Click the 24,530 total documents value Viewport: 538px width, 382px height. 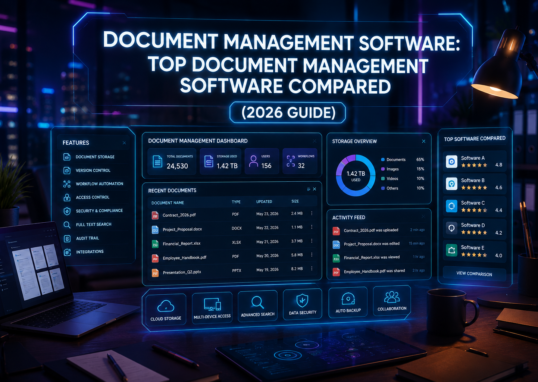[x=177, y=166]
